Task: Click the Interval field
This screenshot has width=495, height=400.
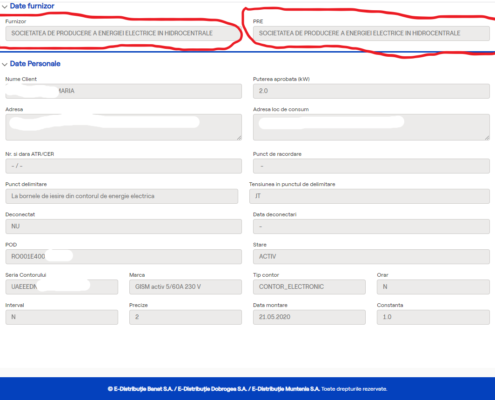Action: tap(62, 317)
